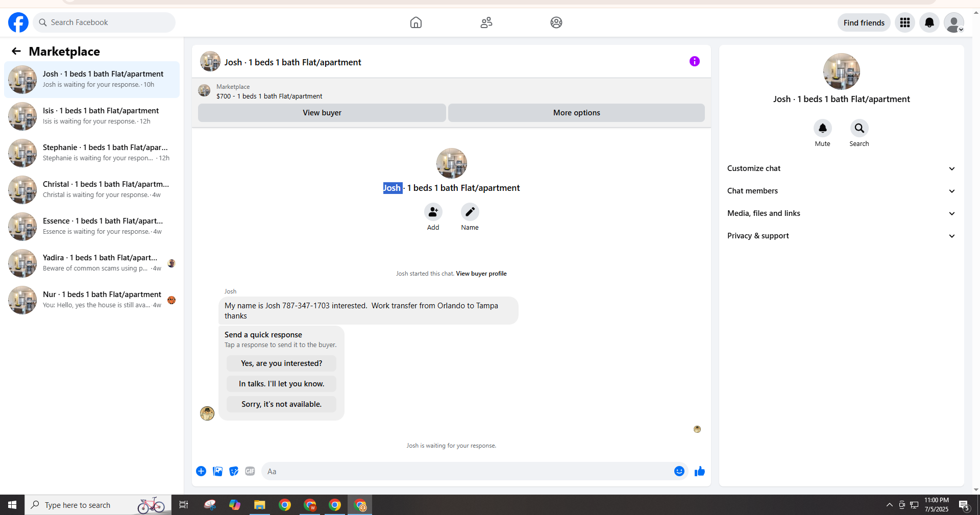Click listing thumbnail in Marketplace $700 banner

tap(204, 91)
